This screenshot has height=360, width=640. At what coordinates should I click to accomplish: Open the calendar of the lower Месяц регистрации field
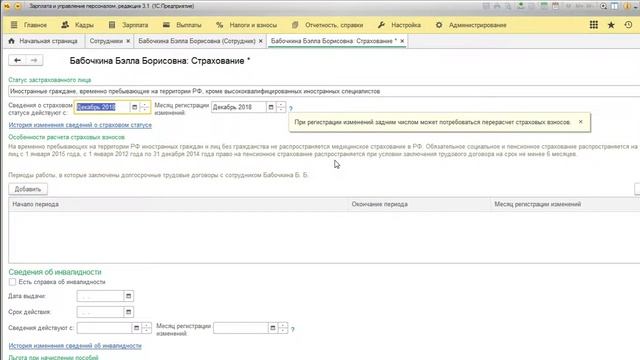273,328
